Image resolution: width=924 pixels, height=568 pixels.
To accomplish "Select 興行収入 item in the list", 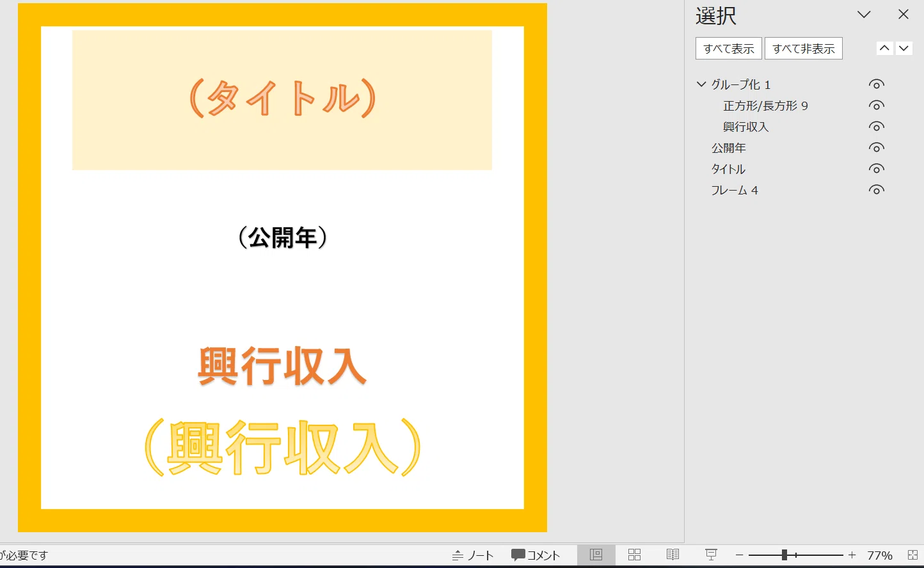I will pos(745,127).
